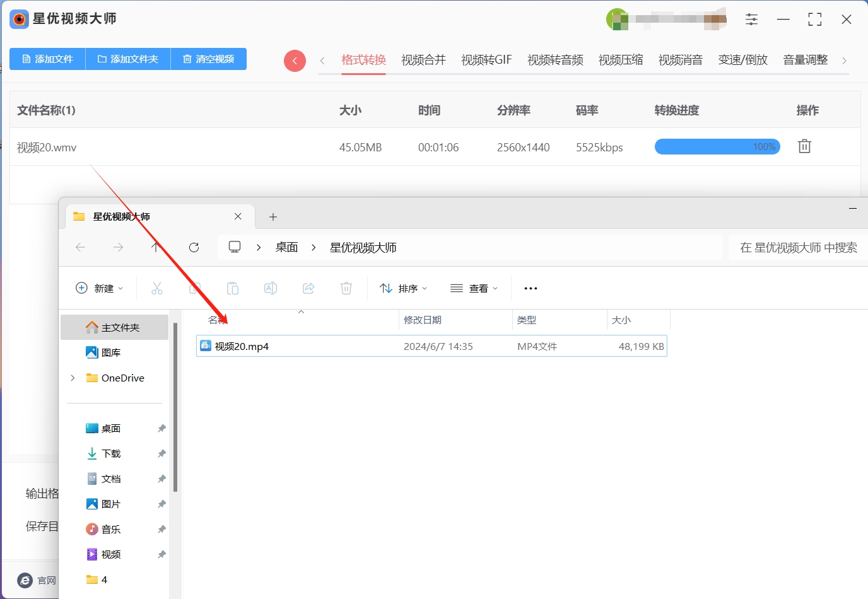Viewport: 868px width, 599px height.
Task: Click the 2560x1440 resolution value
Action: 523,148
